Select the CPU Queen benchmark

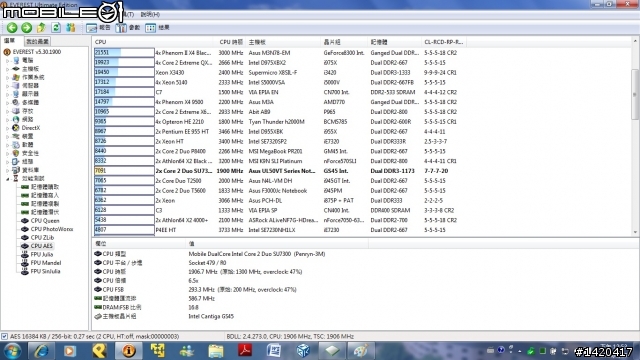(x=45, y=220)
